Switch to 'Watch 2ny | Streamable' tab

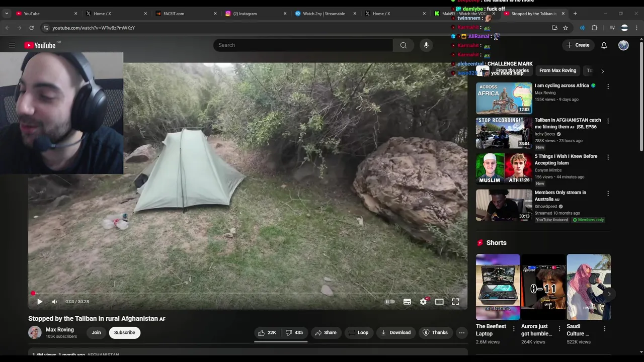click(x=325, y=14)
